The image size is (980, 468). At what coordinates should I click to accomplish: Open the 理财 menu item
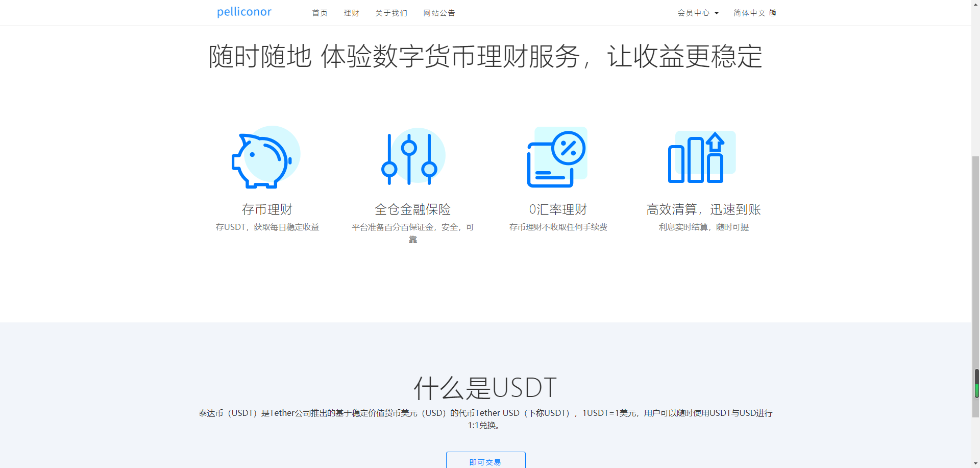coord(351,13)
